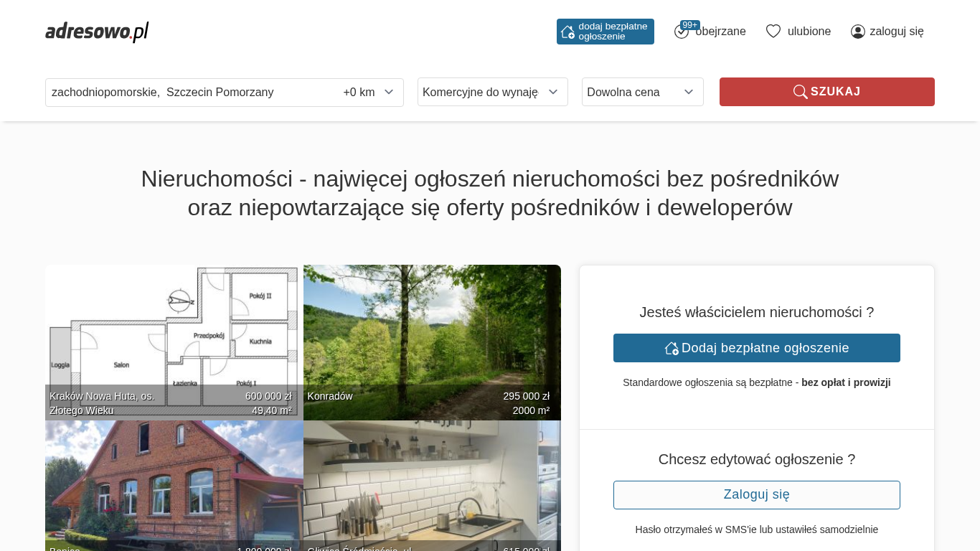Open the Komercyjne do wynajęcia type dropdown

[492, 92]
